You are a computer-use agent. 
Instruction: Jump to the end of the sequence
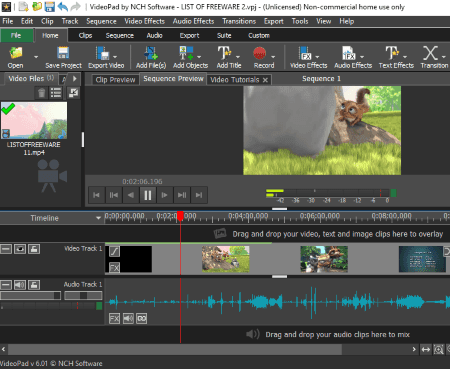(x=199, y=195)
